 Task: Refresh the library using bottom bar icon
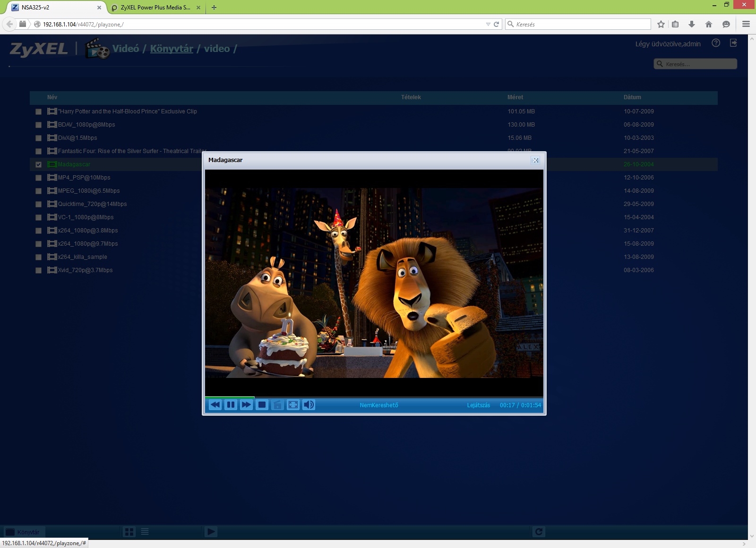tap(539, 532)
